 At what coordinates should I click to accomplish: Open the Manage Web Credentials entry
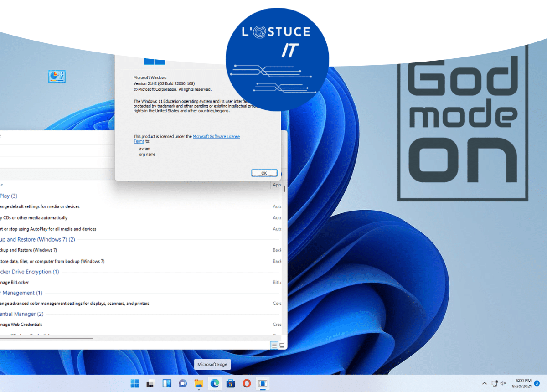(x=21, y=325)
